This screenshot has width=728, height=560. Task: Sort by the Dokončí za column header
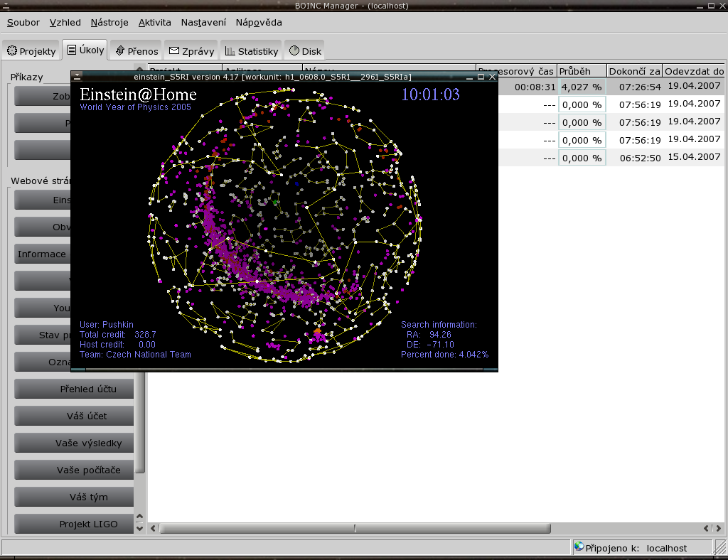[x=634, y=71]
